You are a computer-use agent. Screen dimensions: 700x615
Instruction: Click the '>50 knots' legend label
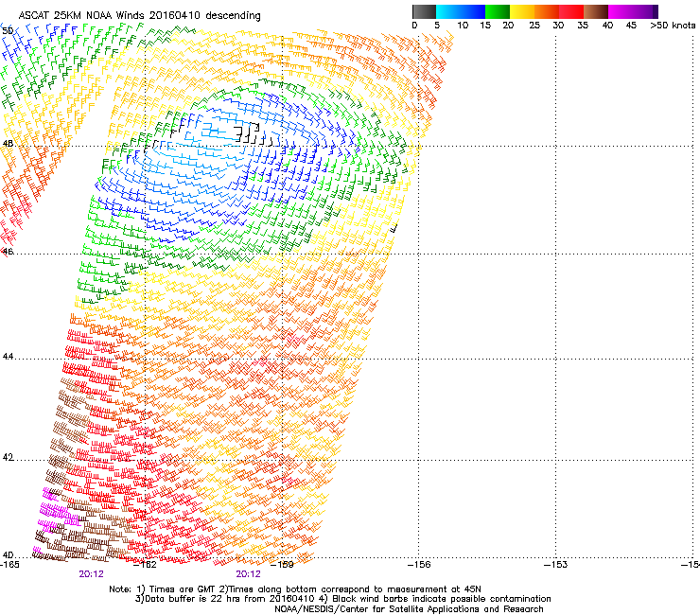pos(673,26)
